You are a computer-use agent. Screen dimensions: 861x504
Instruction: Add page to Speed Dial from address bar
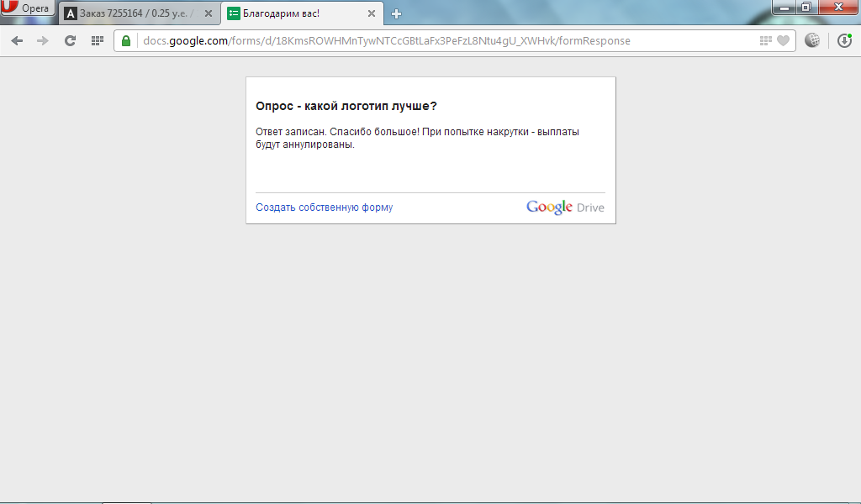765,40
